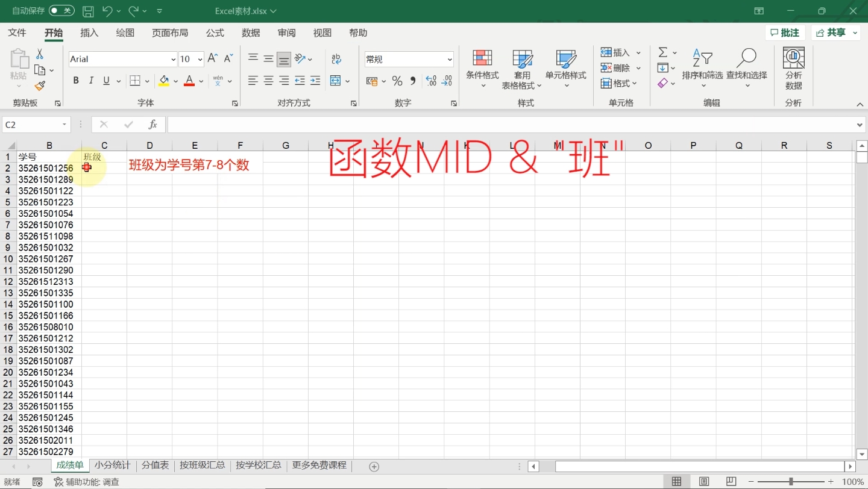Expand the formula bar

860,125
